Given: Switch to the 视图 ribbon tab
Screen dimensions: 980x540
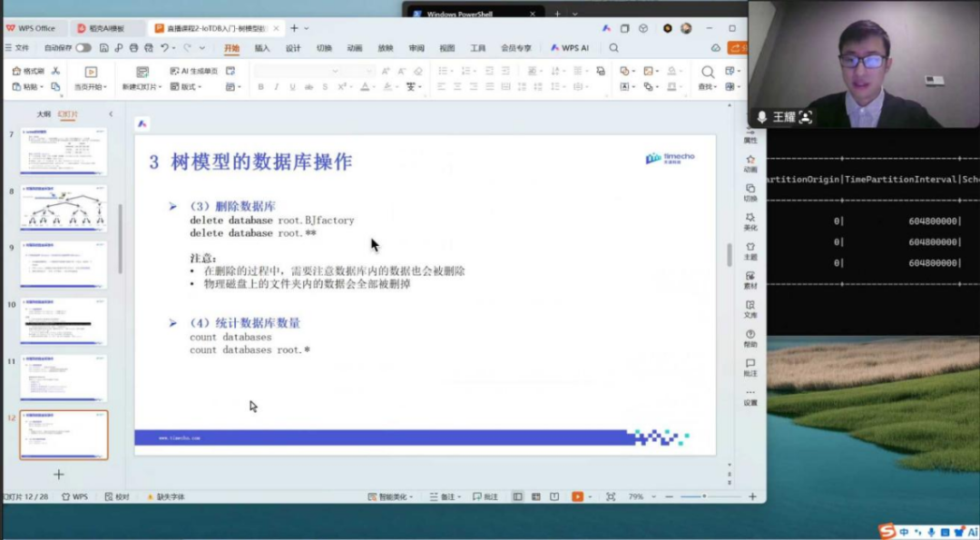Looking at the screenshot, I should click(x=446, y=48).
